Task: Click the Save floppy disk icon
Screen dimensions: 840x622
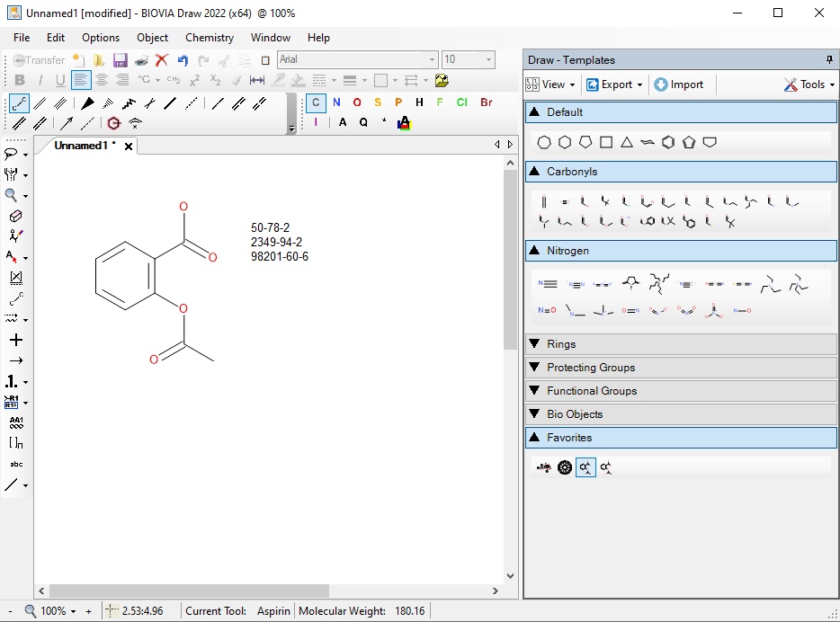Action: [120, 60]
